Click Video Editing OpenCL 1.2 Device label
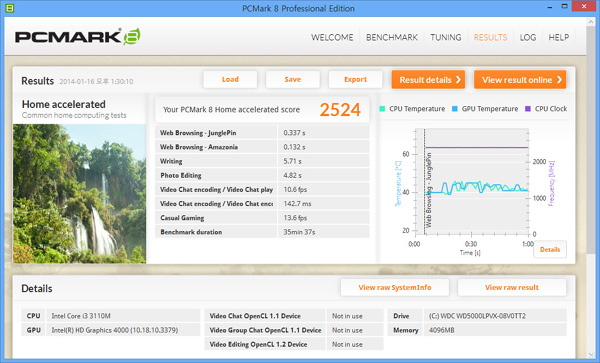This screenshot has height=363, width=600. click(x=258, y=344)
